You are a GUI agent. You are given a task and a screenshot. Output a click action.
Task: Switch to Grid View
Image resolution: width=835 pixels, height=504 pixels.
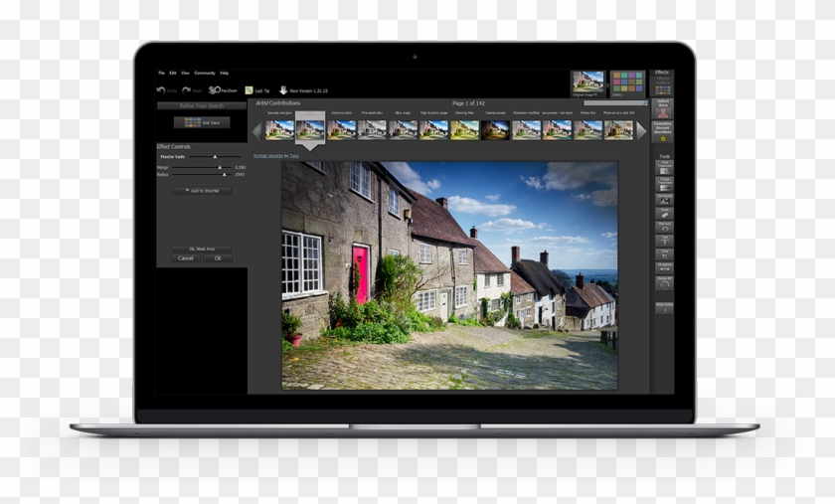[x=202, y=122]
